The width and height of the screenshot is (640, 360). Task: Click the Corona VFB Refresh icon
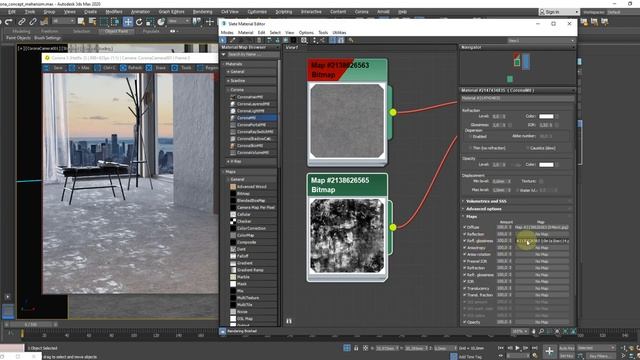(123, 68)
